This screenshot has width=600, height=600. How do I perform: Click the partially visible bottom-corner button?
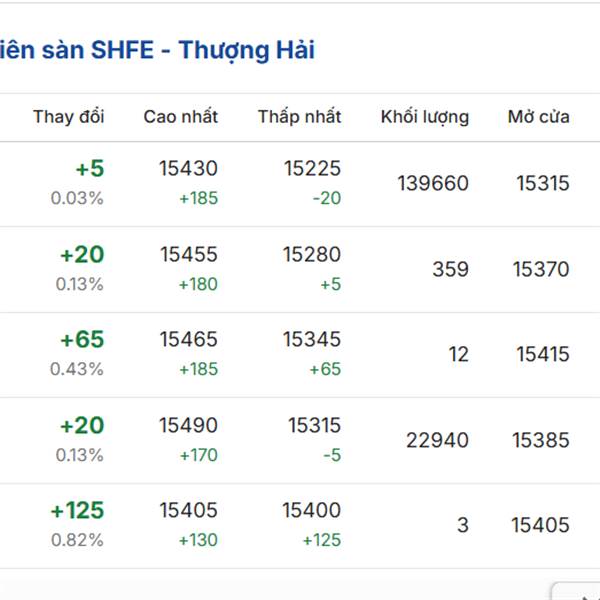pos(576,592)
